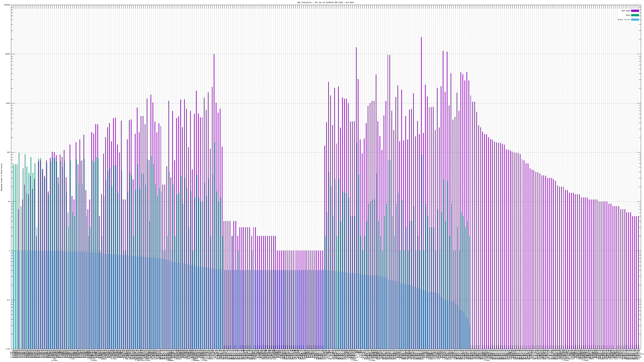Click the vertical Message Count axis label

coord(1,177)
